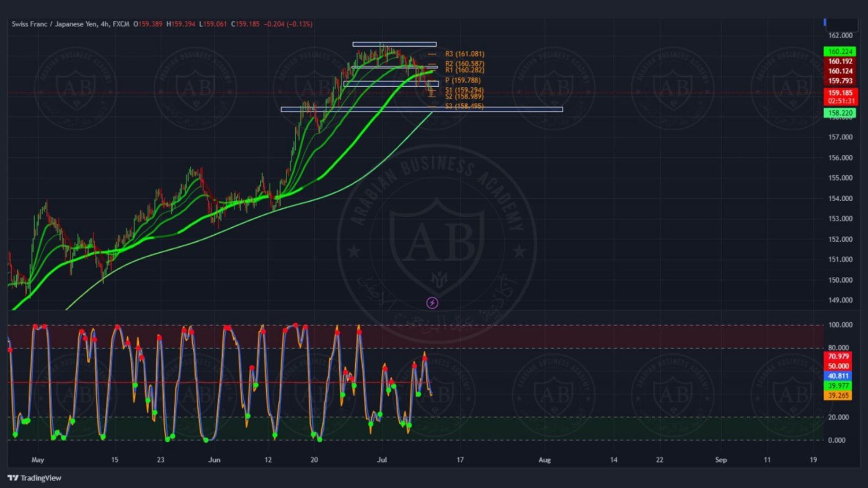Click the 100.000 level on oscillator scale
Image resolution: width=868 pixels, height=488 pixels.
840,325
